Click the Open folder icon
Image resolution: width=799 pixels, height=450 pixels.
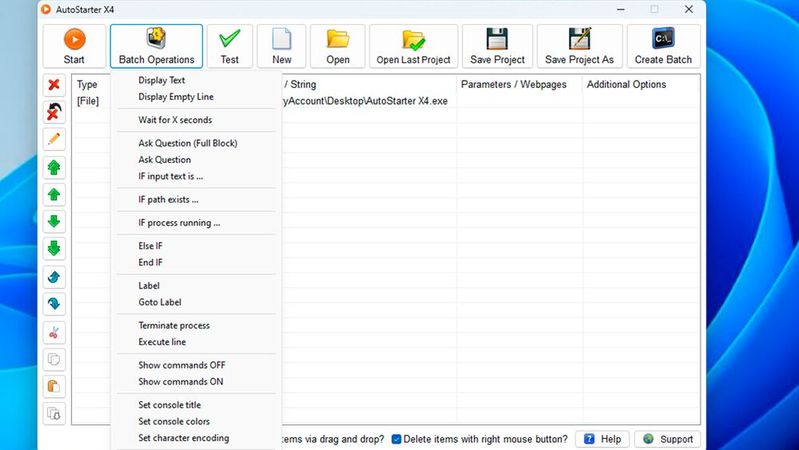[x=338, y=39]
